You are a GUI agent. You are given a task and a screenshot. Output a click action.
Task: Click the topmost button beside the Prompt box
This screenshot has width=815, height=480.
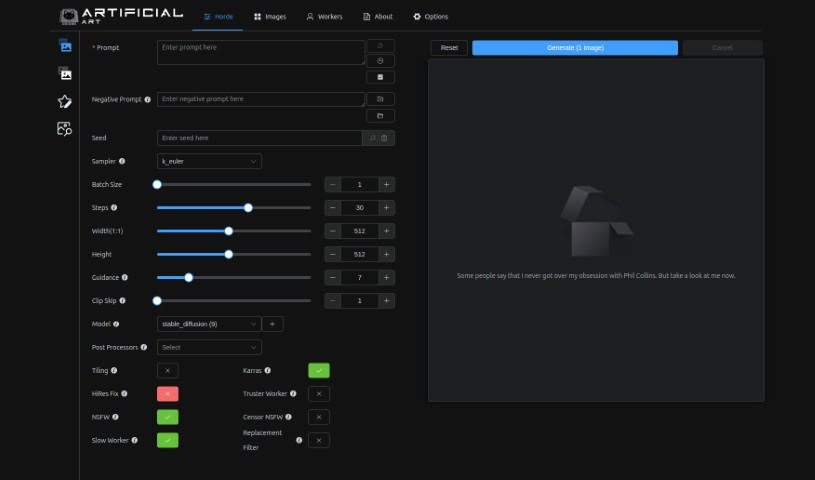point(380,46)
